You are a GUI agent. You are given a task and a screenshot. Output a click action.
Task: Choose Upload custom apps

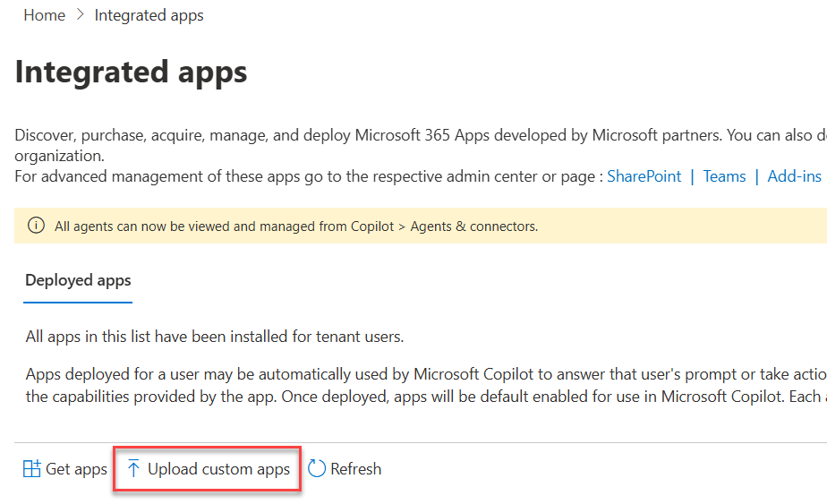[218, 469]
